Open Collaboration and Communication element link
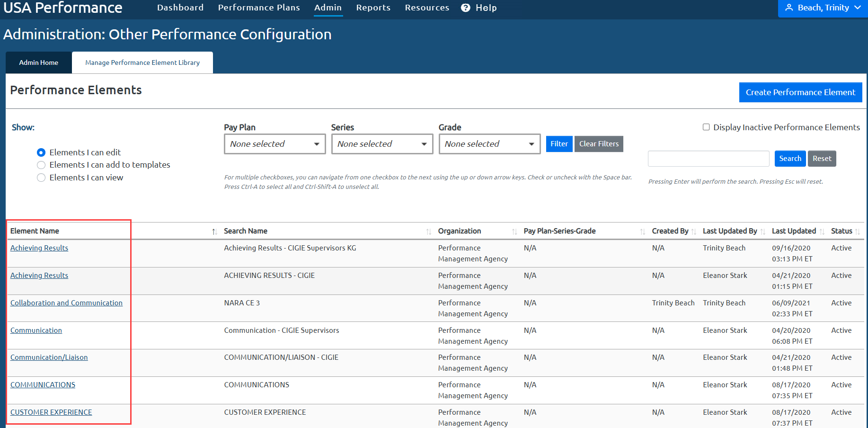Image resolution: width=868 pixels, height=428 pixels. (x=66, y=303)
